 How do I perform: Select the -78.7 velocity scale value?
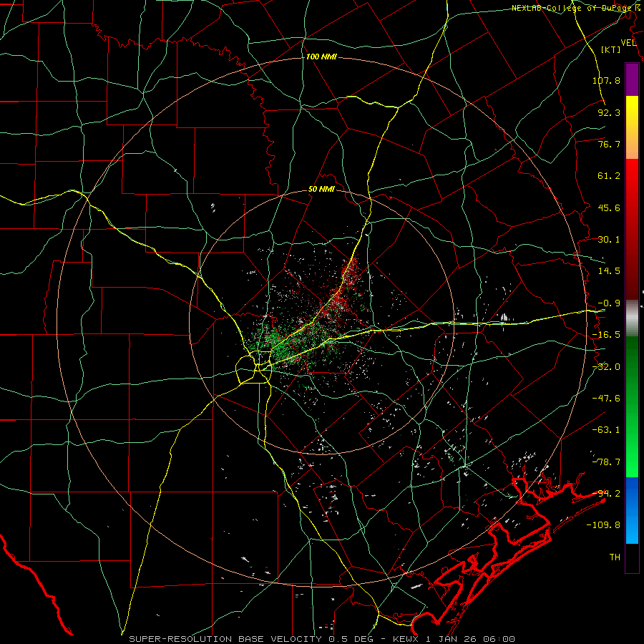pyautogui.click(x=606, y=462)
